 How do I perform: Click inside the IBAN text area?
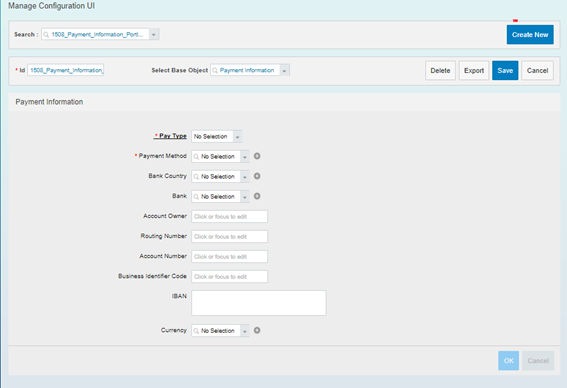259,303
